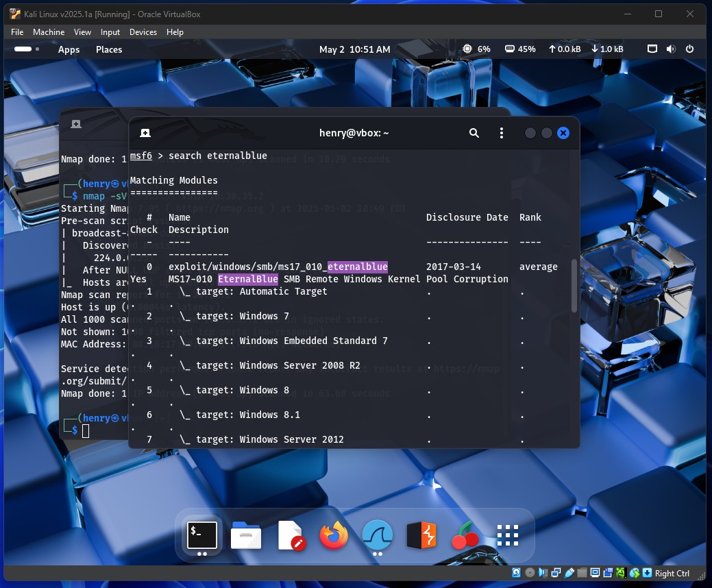This screenshot has width=712, height=588.
Task: Add new tab in background Nmap terminal
Action: tap(76, 124)
